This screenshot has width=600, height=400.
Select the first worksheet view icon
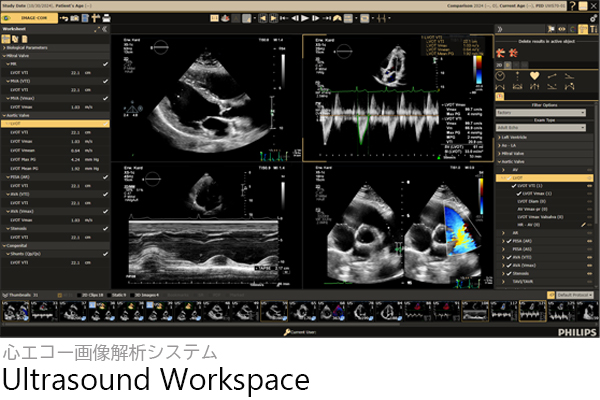tap(6, 39)
